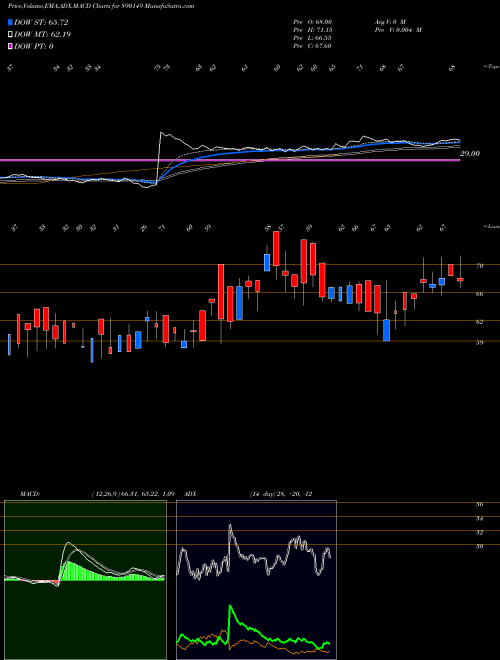Click the 'Avg V: 0 M' value
The width and height of the screenshot is (500, 660).
(389, 21)
